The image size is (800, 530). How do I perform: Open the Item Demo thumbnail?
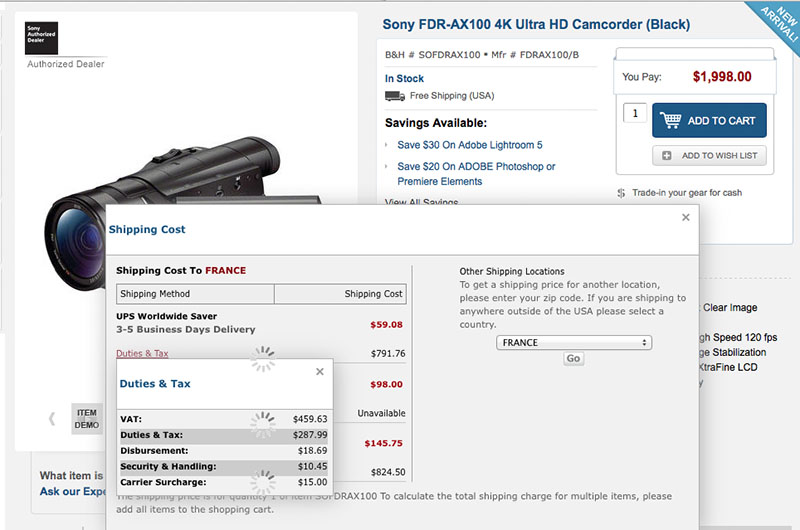(x=87, y=418)
